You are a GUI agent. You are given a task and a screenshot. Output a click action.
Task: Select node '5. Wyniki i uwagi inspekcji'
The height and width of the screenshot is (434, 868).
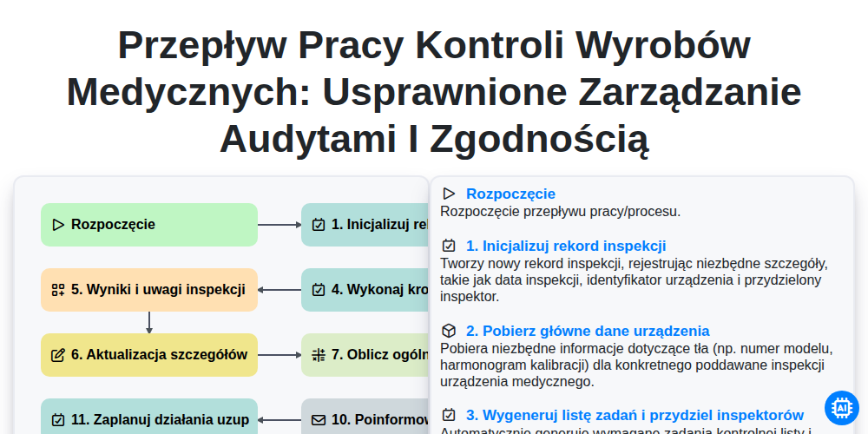pos(149,290)
